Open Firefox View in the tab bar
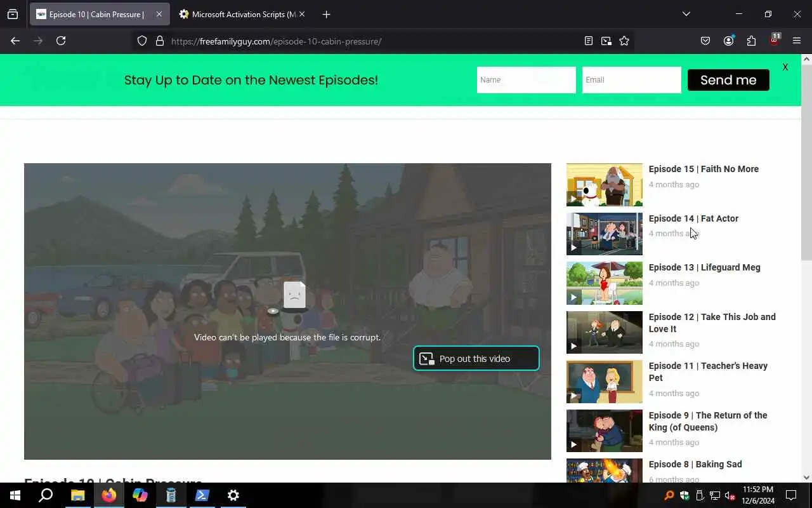The width and height of the screenshot is (812, 508). click(x=13, y=14)
